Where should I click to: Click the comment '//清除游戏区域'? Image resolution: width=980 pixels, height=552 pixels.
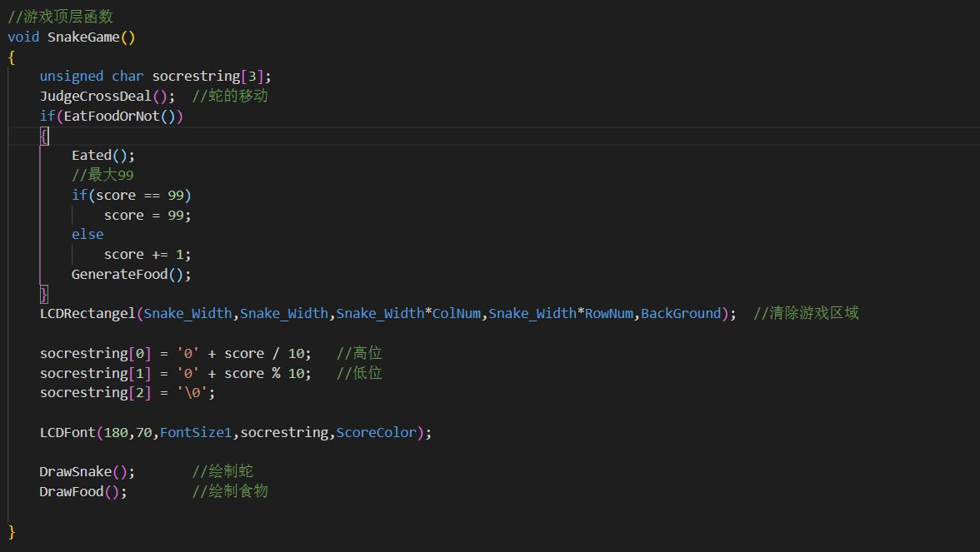pyautogui.click(x=807, y=313)
